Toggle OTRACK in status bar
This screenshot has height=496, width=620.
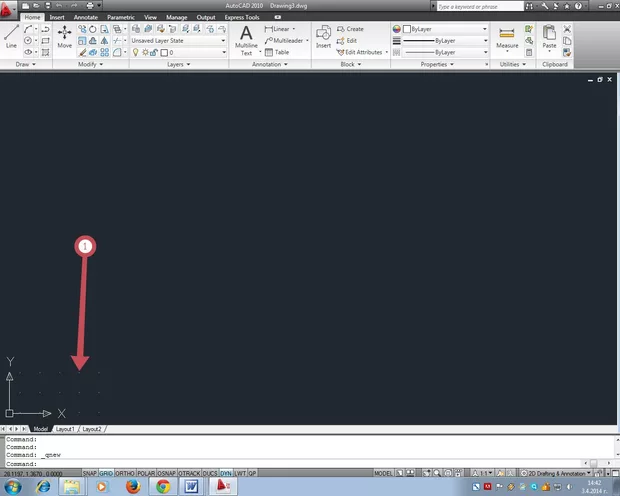(x=189, y=473)
